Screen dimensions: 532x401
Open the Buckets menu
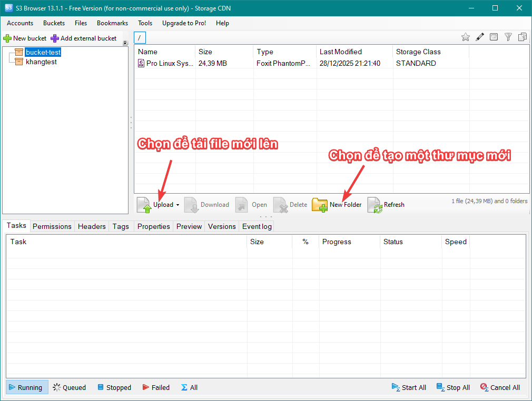(54, 23)
